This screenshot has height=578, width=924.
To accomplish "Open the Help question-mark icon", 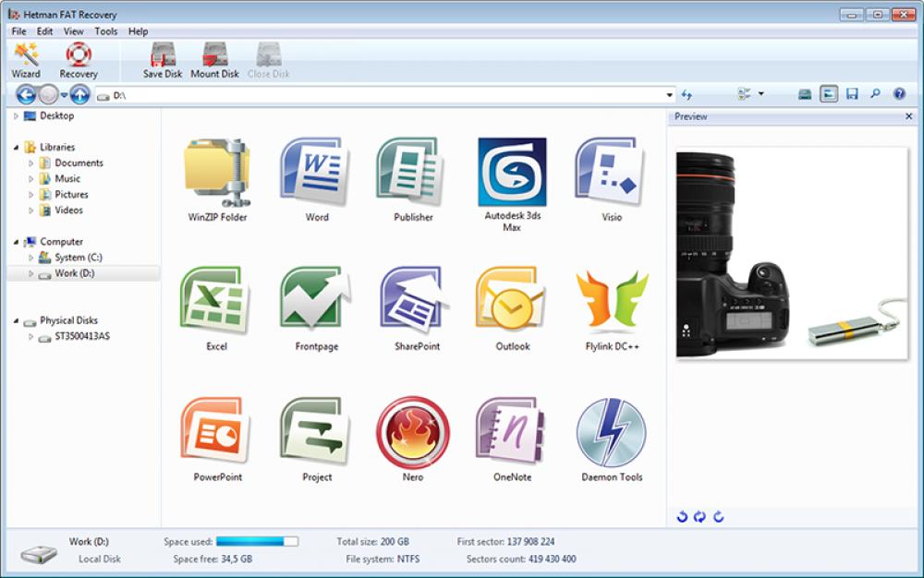I will click(899, 93).
